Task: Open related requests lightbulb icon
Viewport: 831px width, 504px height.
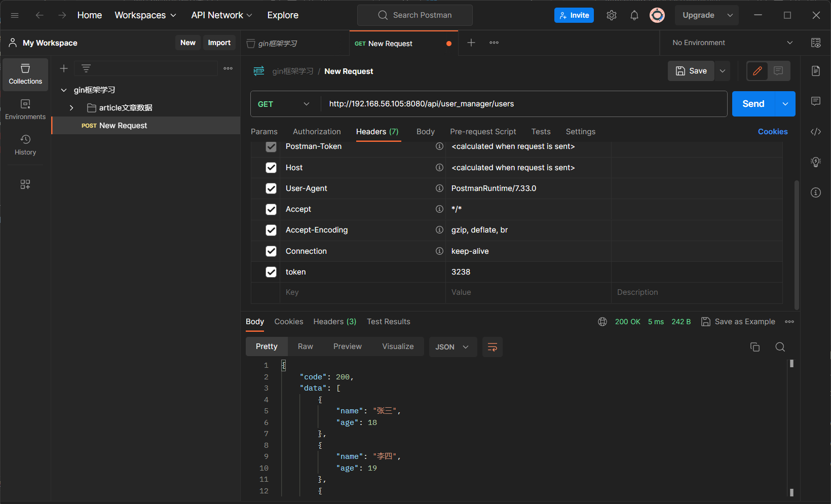Action: tap(816, 162)
